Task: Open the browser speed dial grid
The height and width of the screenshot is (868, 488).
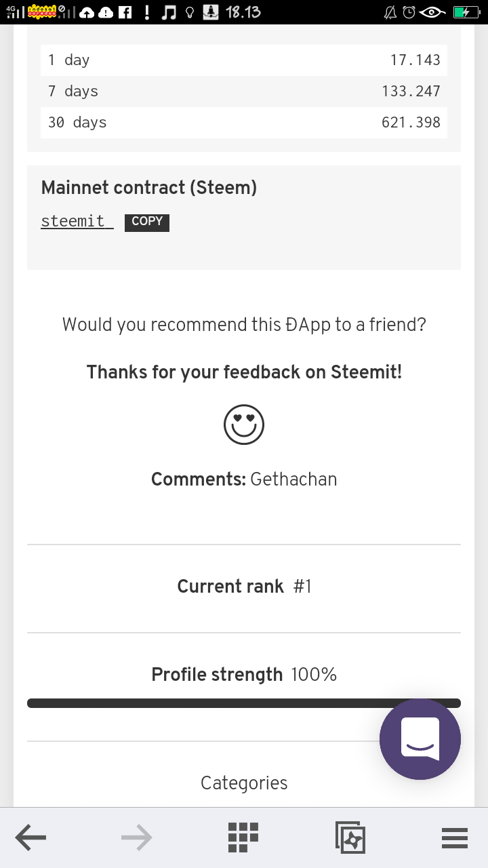Action: pyautogui.click(x=243, y=838)
